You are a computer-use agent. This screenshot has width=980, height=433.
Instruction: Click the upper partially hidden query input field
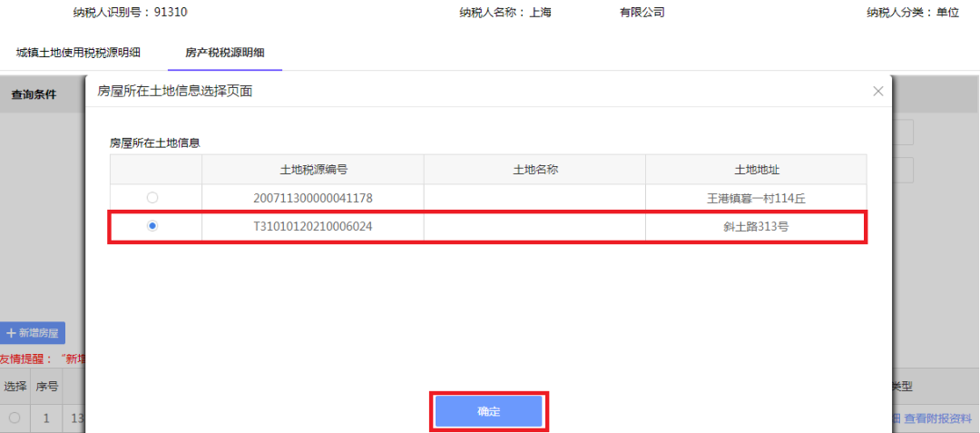click(903, 133)
